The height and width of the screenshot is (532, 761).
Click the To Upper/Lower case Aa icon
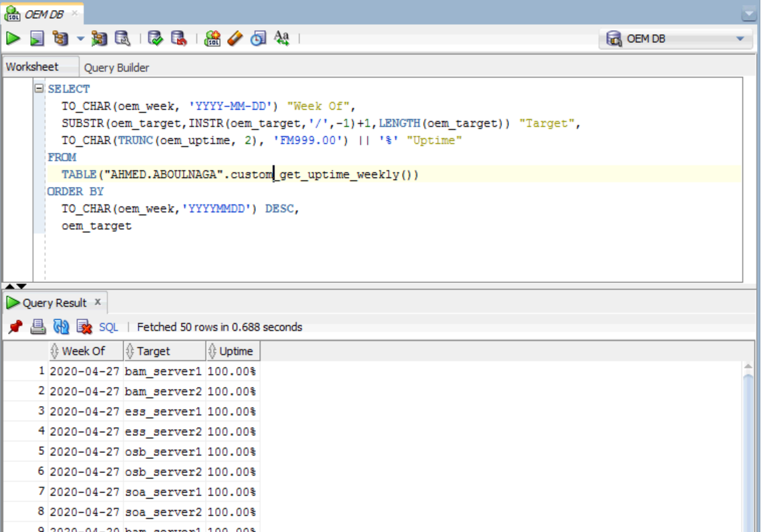(281, 39)
